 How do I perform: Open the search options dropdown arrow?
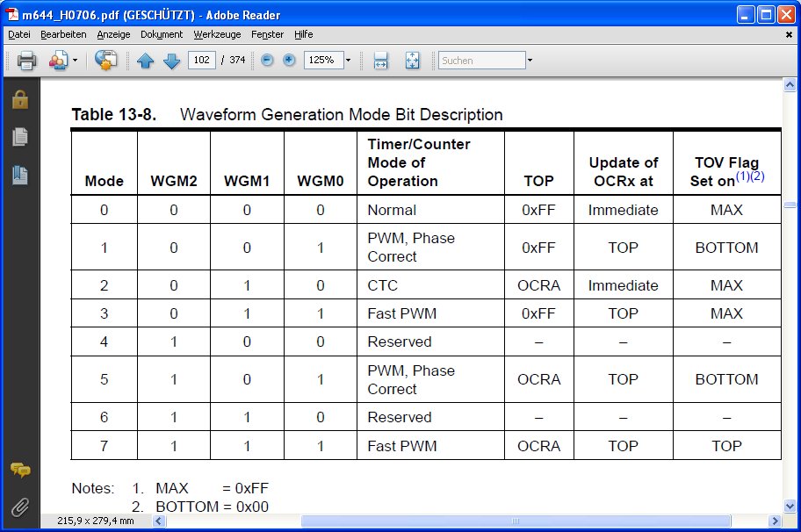[530, 61]
